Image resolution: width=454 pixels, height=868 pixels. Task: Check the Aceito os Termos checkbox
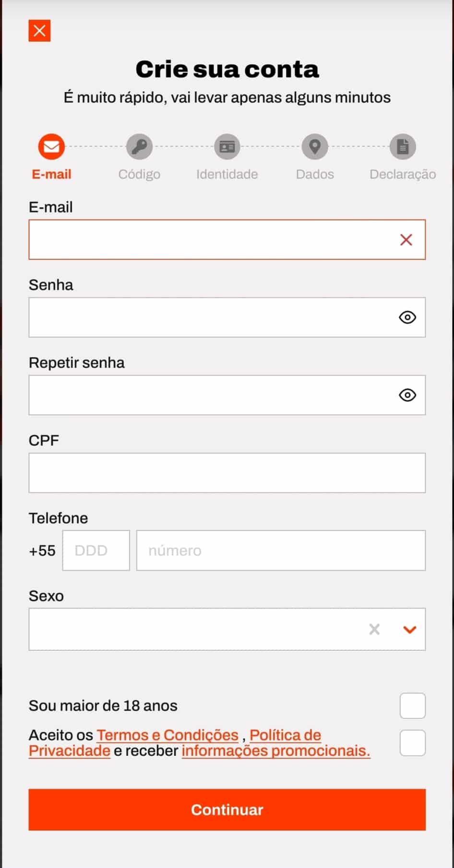pos(412,742)
